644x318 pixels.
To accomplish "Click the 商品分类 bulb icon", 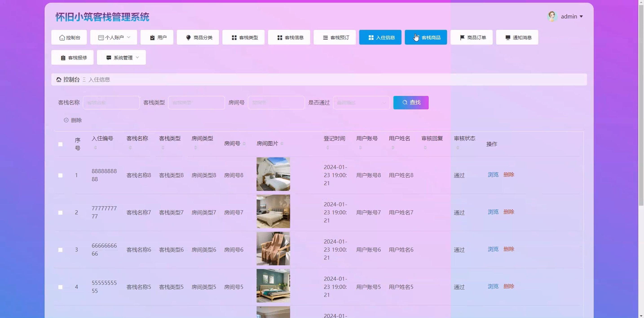I will click(x=188, y=38).
